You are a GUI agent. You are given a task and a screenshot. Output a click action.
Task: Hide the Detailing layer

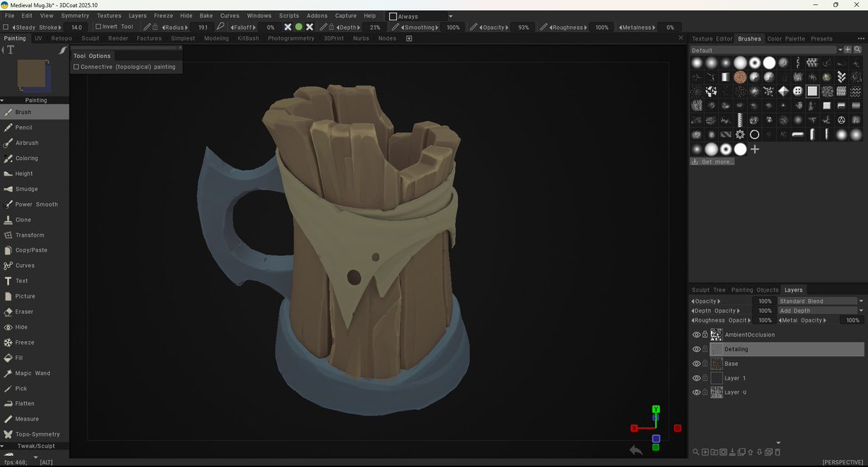(x=696, y=348)
